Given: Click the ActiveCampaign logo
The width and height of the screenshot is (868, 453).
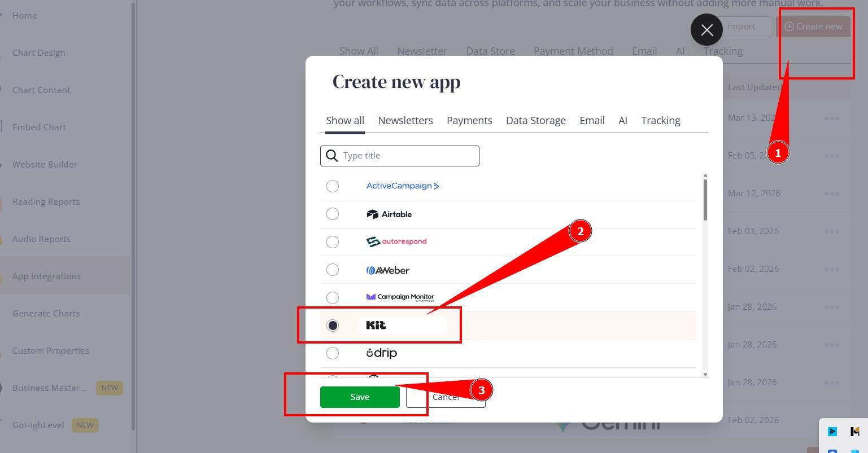Looking at the screenshot, I should [402, 186].
